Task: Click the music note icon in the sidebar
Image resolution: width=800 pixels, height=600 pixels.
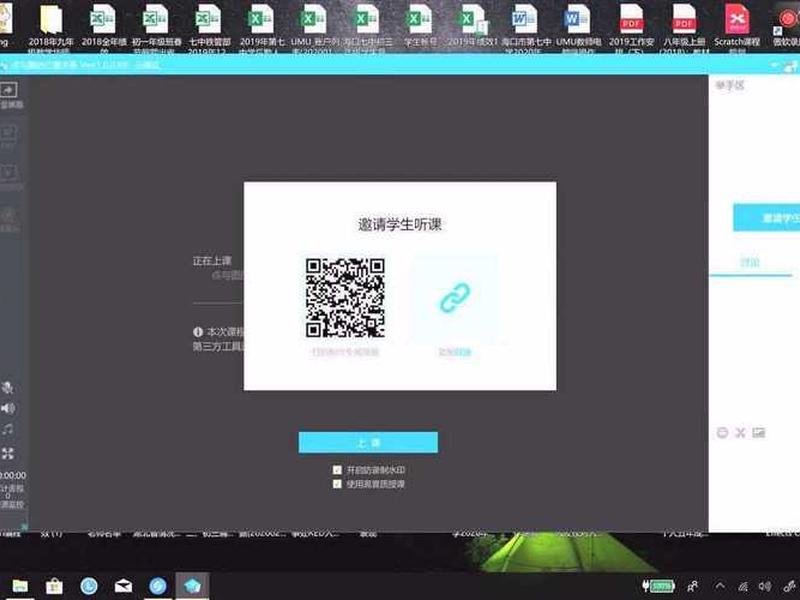Action: point(8,430)
